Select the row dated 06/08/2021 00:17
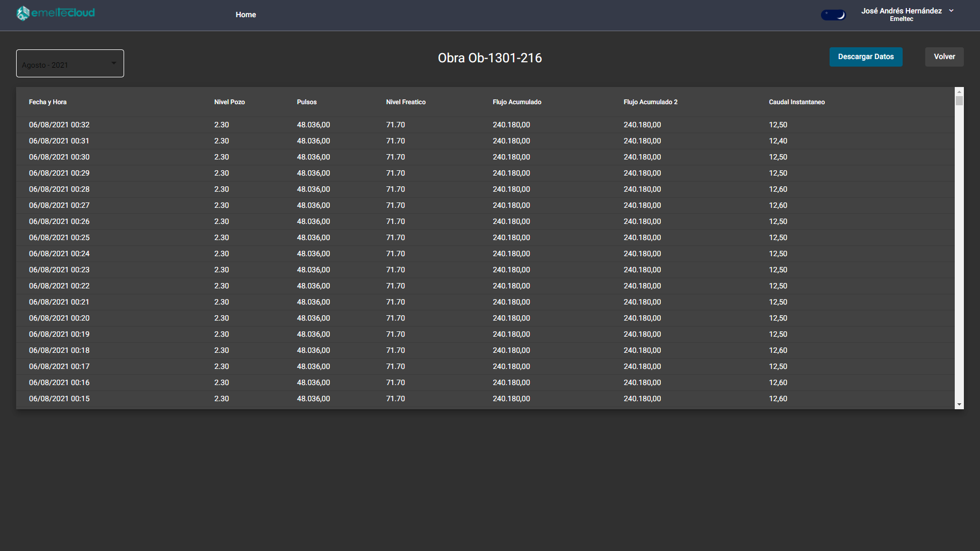This screenshot has height=551, width=980. coord(486,367)
